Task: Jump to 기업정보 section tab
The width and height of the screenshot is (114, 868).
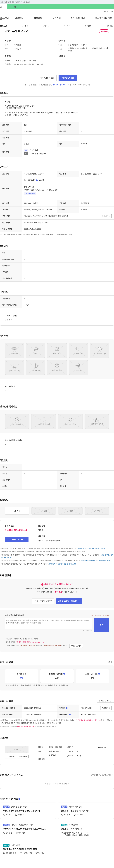Action: coord(109,26)
